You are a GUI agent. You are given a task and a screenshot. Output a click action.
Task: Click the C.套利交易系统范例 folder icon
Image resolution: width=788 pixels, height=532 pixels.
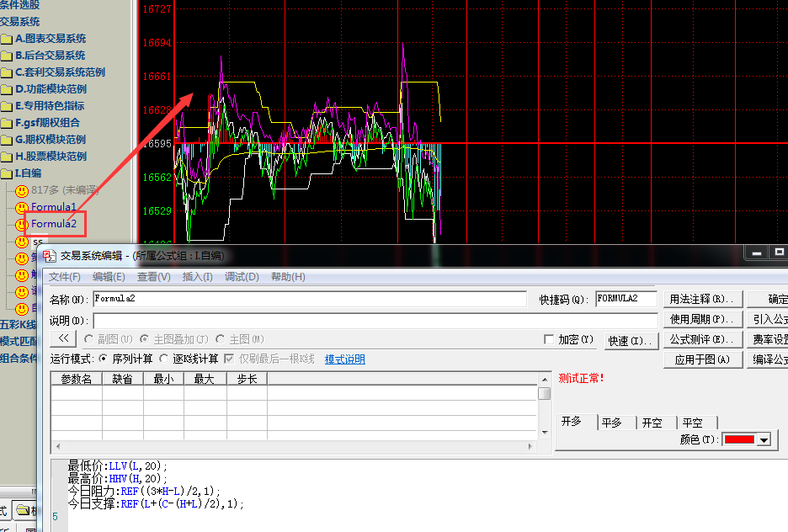7,72
